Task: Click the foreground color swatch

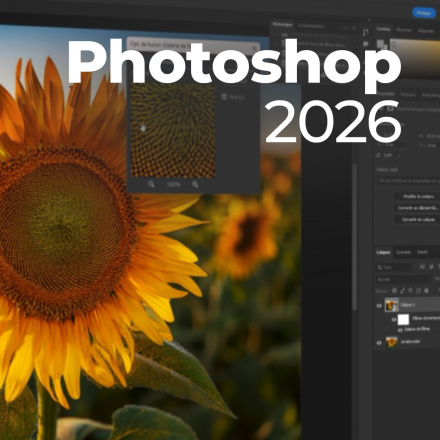Action: (x=380, y=44)
